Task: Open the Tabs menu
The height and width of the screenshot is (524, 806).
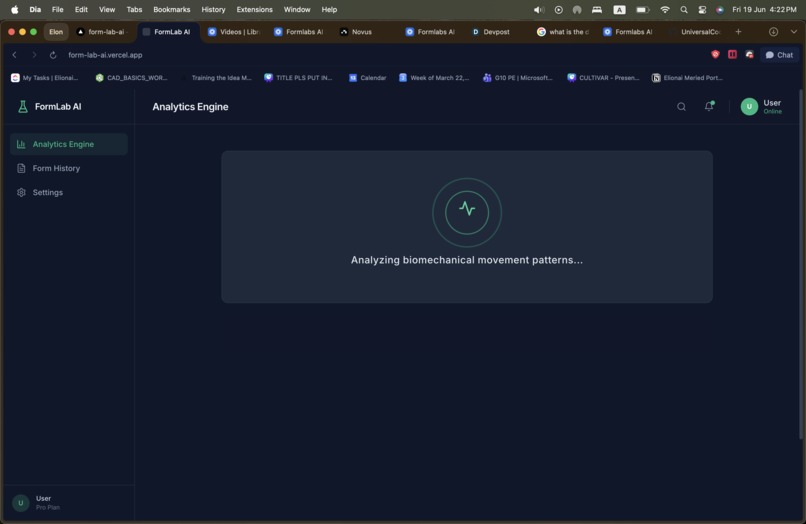Action: point(134,10)
